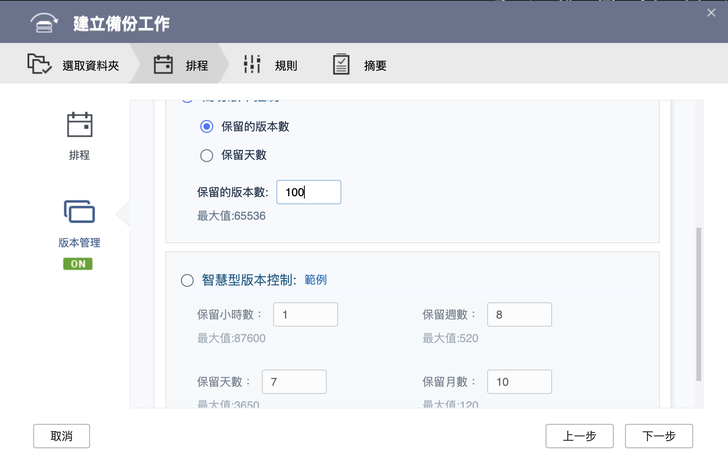Image resolution: width=728 pixels, height=462 pixels.
Task: Click the 下一步 button
Action: click(x=658, y=436)
